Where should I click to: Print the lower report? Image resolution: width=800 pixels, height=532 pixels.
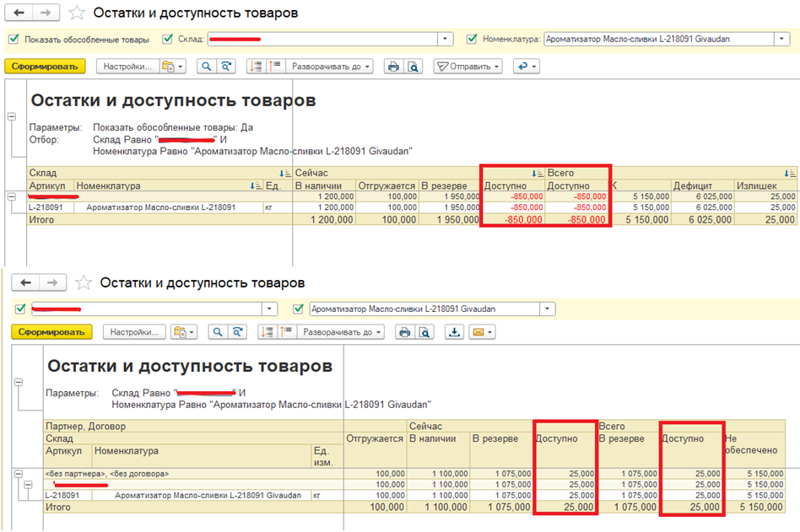[404, 332]
